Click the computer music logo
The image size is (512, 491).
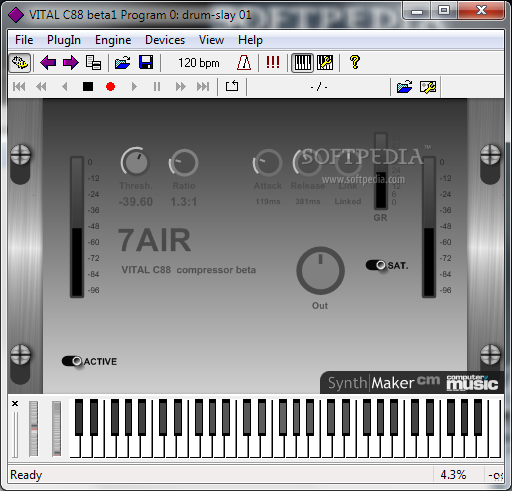point(473,383)
